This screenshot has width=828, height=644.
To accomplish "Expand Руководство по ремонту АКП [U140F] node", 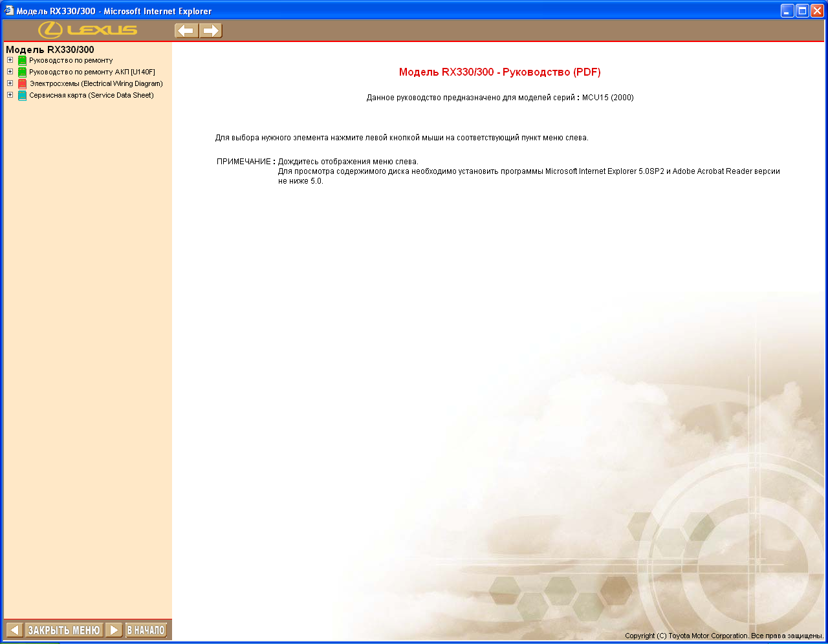I will tap(10, 72).
